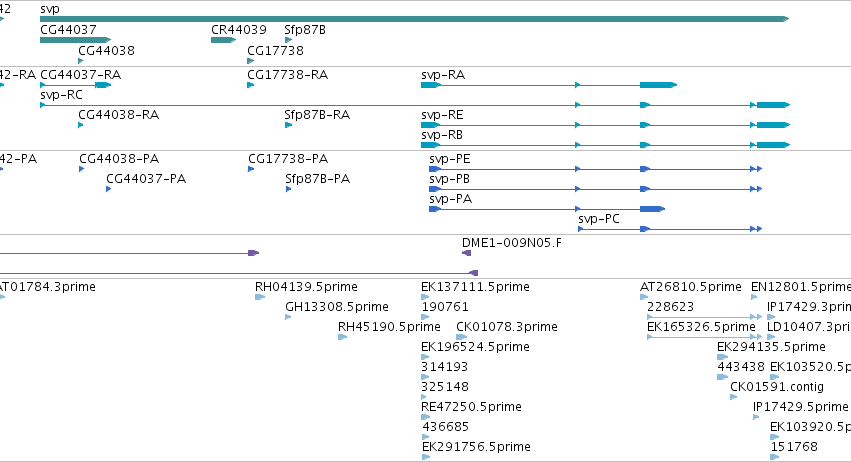Click the Sfp87B-RA transcript label

317,115
